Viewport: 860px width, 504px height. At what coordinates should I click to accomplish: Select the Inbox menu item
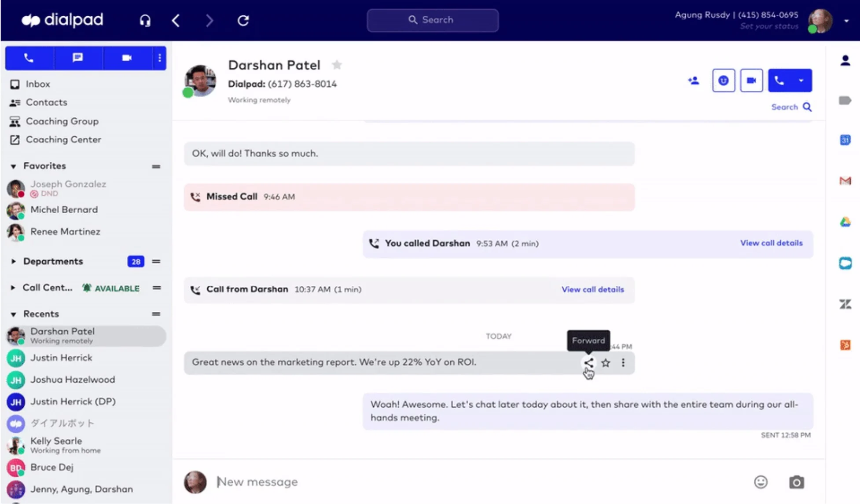coord(37,84)
